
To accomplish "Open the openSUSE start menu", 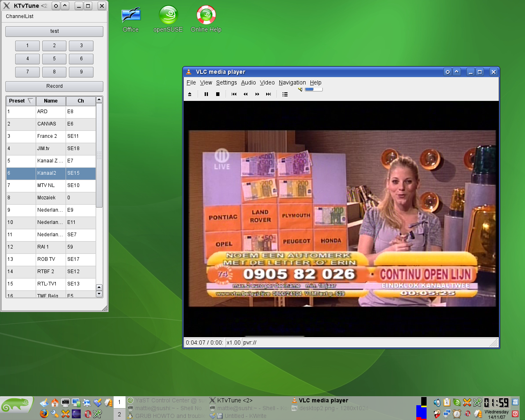I will coord(16,406).
